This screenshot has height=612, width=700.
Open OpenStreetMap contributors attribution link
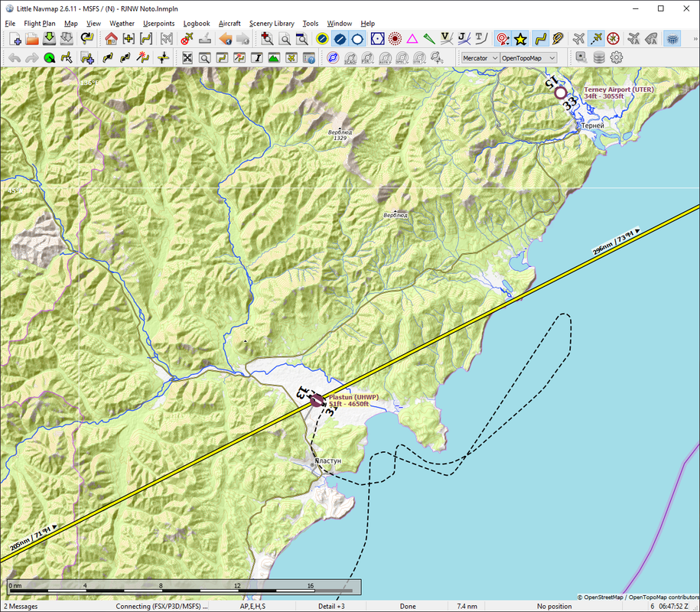tap(638, 597)
